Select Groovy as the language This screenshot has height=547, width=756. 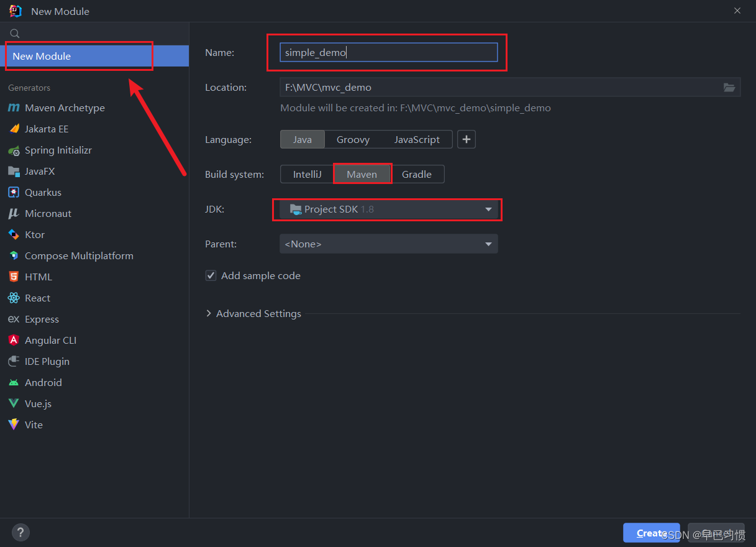[353, 139]
